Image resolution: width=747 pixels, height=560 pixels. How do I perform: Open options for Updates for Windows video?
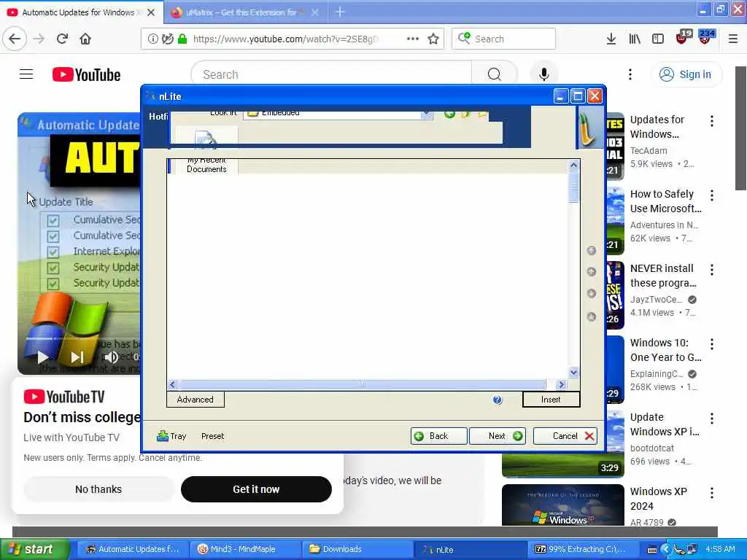pos(712,121)
